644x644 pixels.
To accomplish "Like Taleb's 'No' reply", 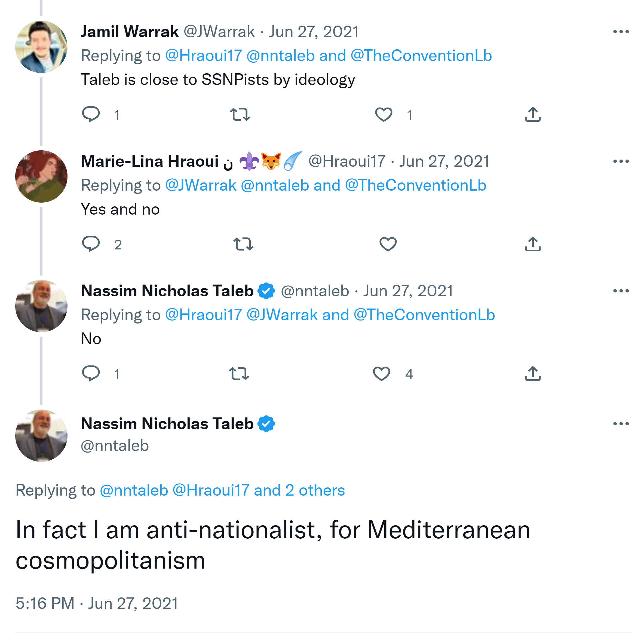I will 381,374.
